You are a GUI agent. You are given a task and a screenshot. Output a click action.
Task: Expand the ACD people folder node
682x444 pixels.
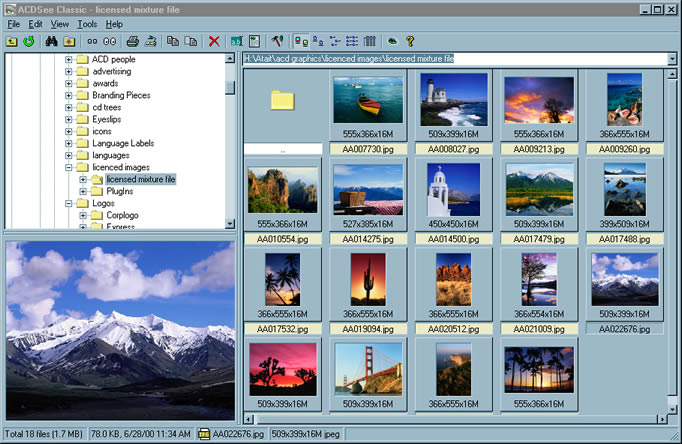pyautogui.click(x=69, y=59)
